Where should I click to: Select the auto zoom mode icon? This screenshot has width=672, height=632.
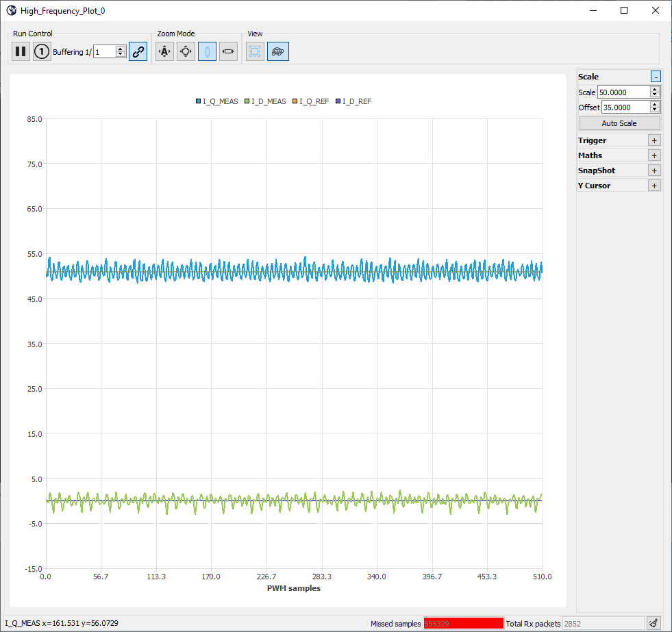tap(164, 51)
